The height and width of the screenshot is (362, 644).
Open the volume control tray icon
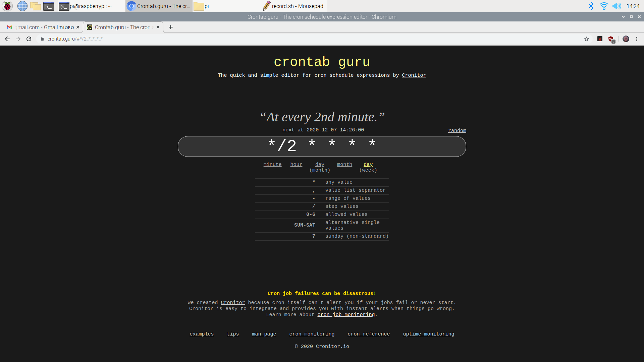point(616,6)
